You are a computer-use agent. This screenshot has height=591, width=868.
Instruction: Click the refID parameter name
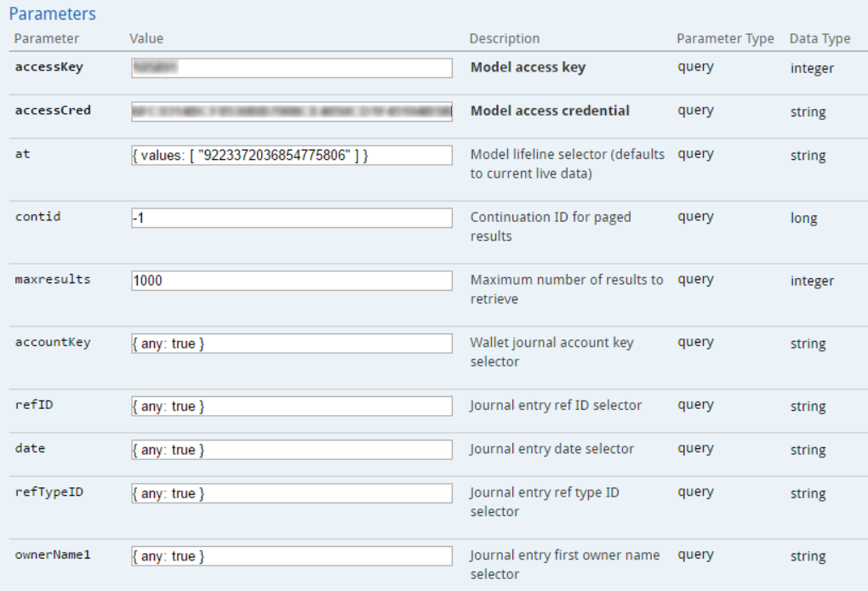pos(34,405)
